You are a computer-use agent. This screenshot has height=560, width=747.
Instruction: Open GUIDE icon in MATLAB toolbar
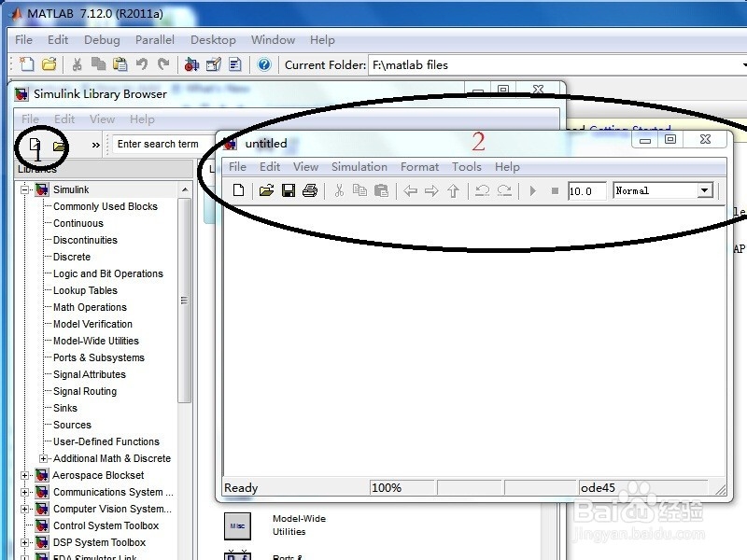click(214, 64)
